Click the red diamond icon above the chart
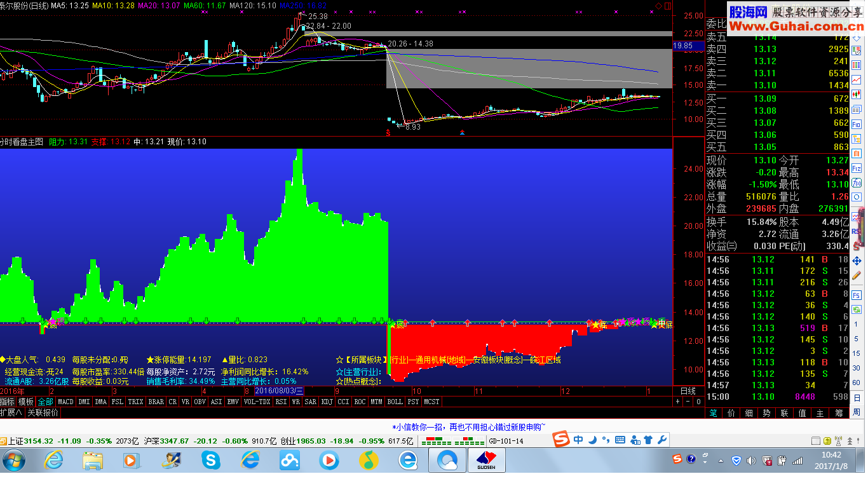868x488 pixels. coord(659,6)
